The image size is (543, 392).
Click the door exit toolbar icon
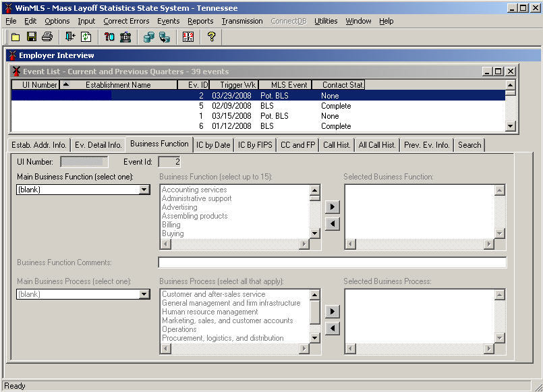(x=70, y=36)
